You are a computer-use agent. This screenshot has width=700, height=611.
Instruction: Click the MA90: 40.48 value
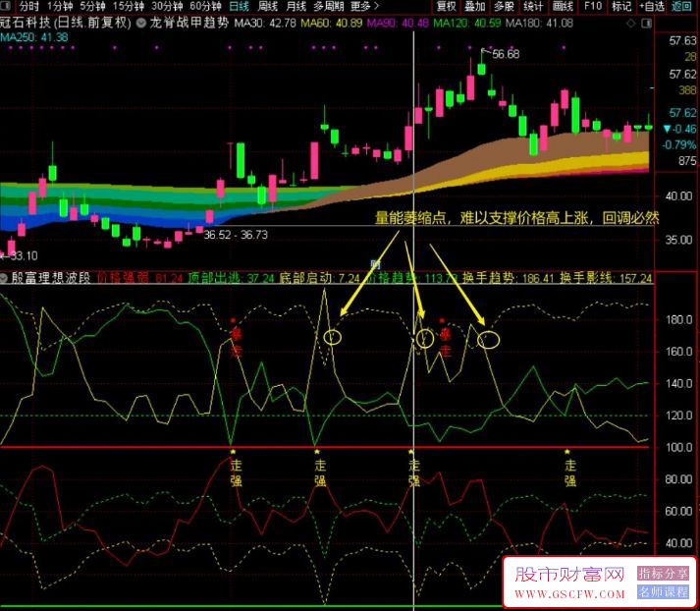click(398, 23)
